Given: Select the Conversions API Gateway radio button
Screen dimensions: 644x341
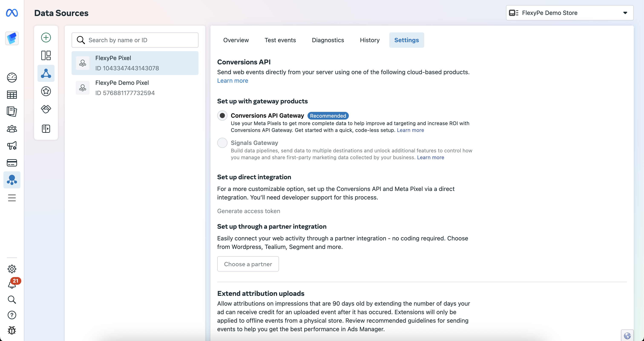Looking at the screenshot, I should (222, 116).
